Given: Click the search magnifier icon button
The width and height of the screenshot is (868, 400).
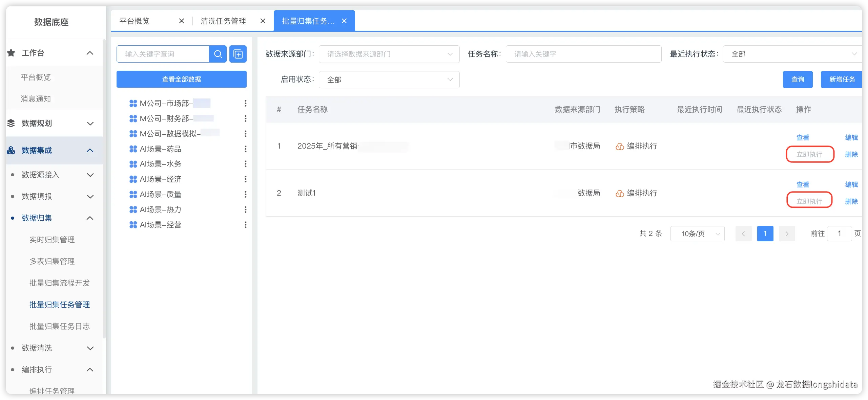Looking at the screenshot, I should [x=218, y=54].
